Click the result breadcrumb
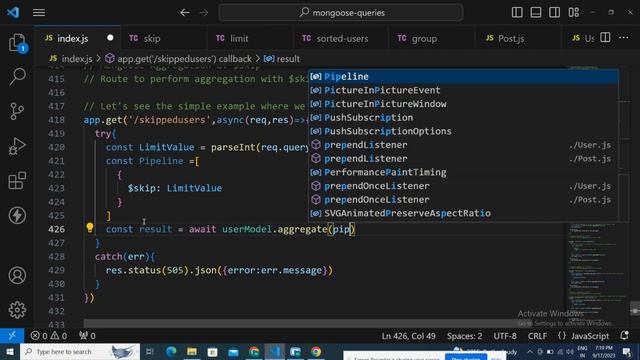640x360 pixels. point(282,59)
